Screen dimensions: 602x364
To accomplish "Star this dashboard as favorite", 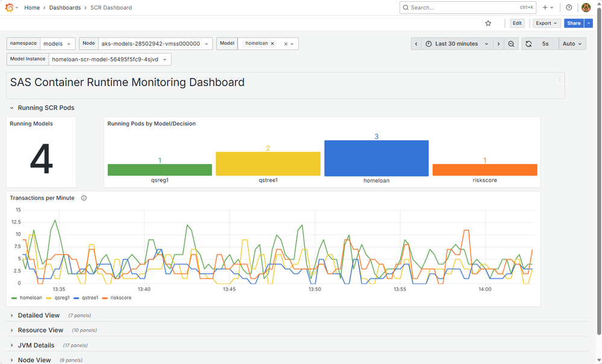I will 488,23.
